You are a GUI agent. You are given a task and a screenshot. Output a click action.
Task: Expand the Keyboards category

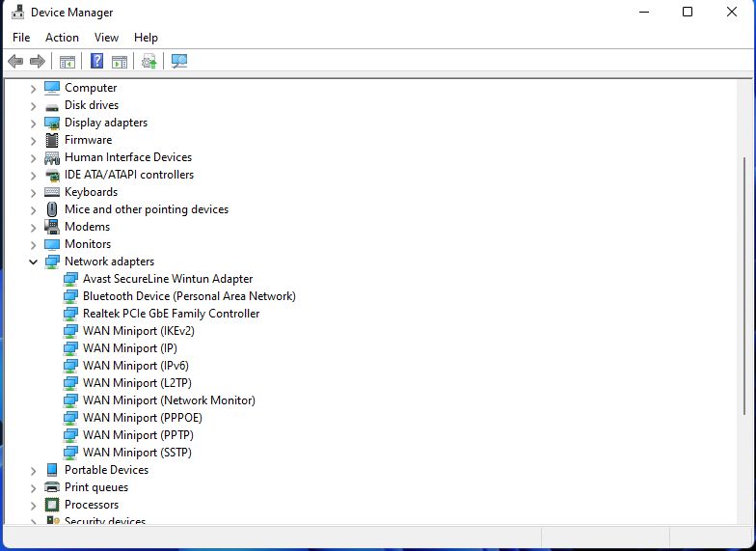coord(33,192)
